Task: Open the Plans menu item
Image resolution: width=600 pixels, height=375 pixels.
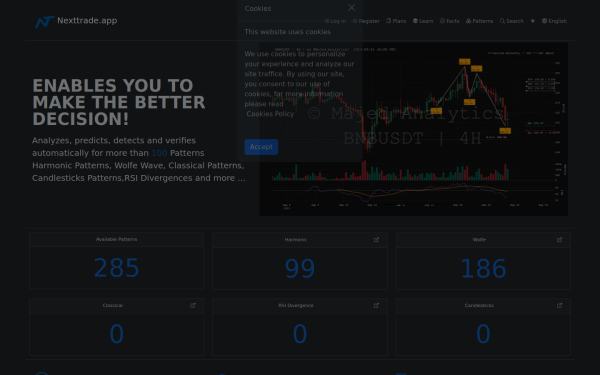Action: (x=396, y=21)
